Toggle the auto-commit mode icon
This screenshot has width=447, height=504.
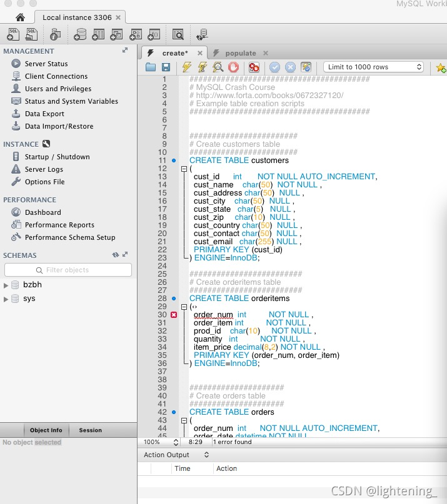[x=306, y=67]
